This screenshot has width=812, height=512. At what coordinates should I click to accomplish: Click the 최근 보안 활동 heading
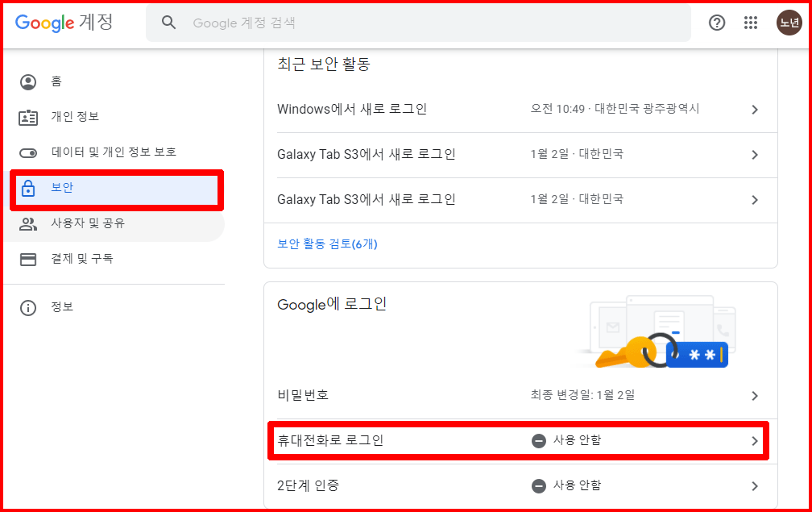click(324, 65)
